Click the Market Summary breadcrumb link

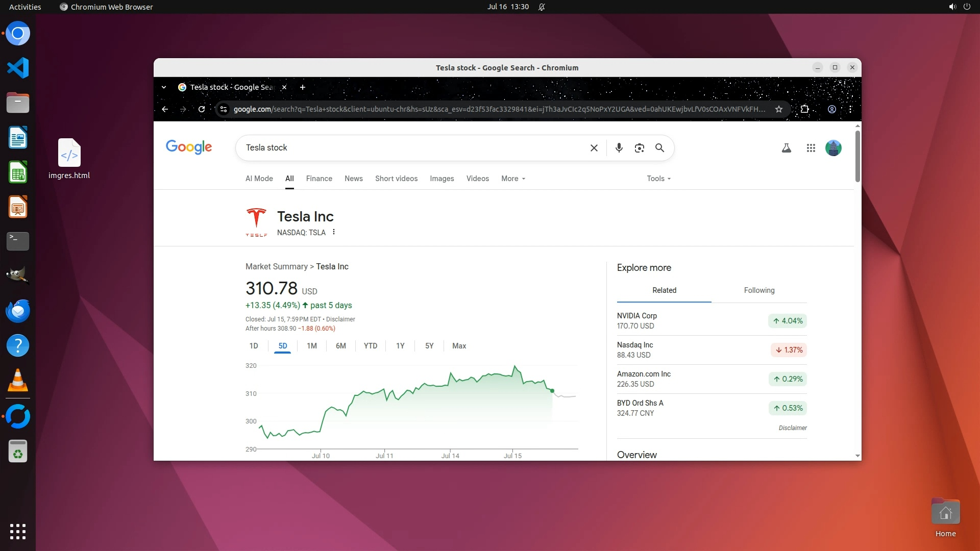(x=276, y=266)
